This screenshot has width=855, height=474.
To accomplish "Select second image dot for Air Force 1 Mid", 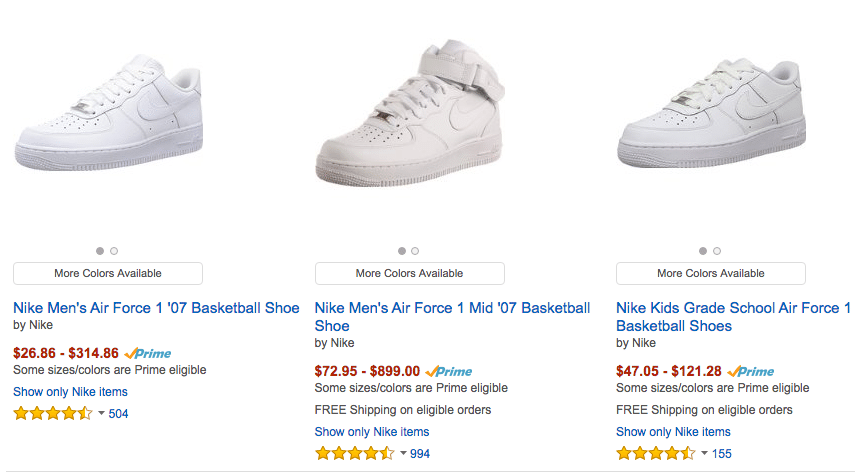I will click(x=415, y=251).
